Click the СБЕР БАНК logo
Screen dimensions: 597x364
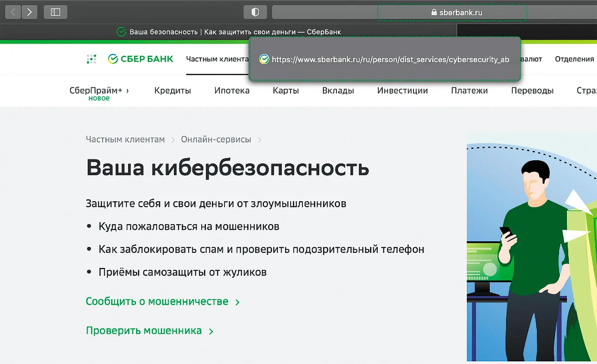coord(140,59)
